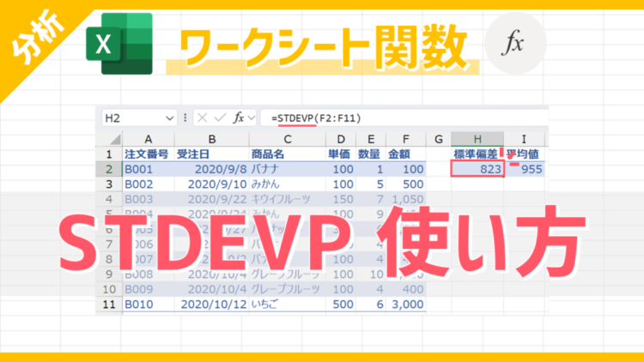Select column D header
644x362 pixels.
(341, 139)
